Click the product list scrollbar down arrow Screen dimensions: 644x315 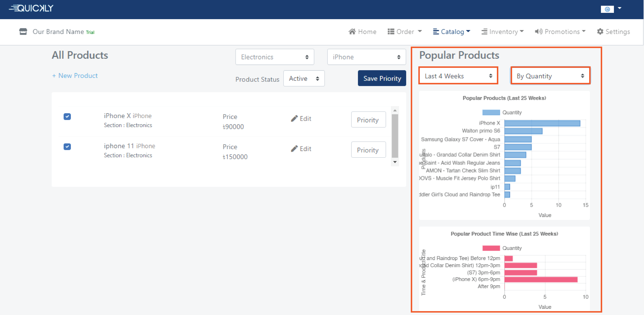(x=395, y=162)
